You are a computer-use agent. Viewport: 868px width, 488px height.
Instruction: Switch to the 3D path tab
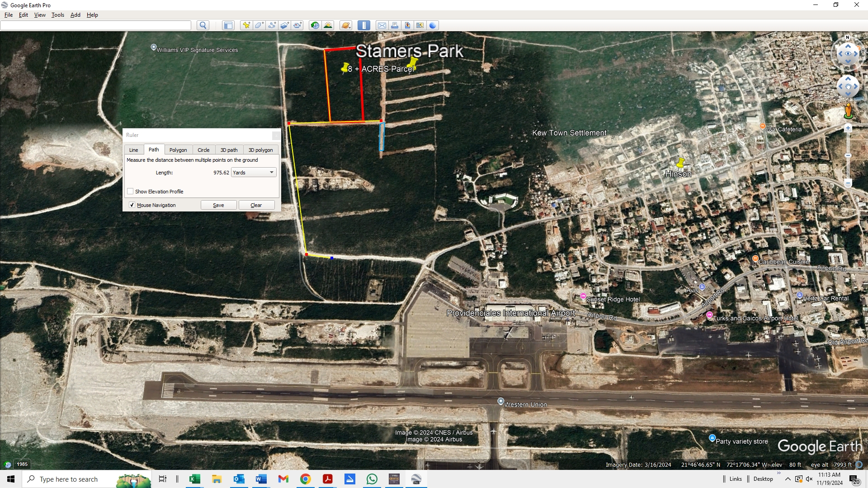(229, 150)
